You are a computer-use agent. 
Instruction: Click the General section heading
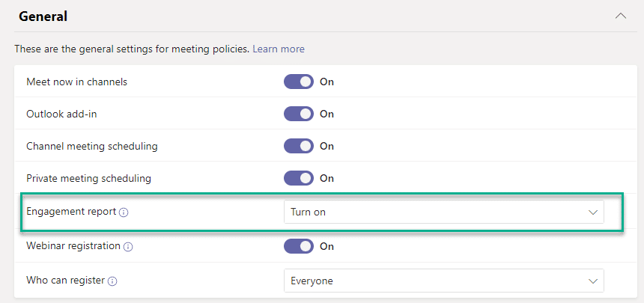point(43,16)
